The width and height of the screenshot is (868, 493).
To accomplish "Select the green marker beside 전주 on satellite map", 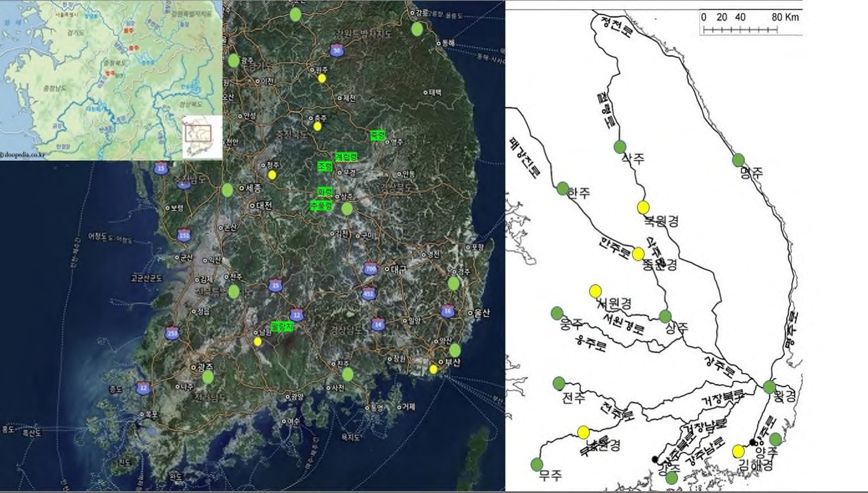I will pyautogui.click(x=234, y=291).
